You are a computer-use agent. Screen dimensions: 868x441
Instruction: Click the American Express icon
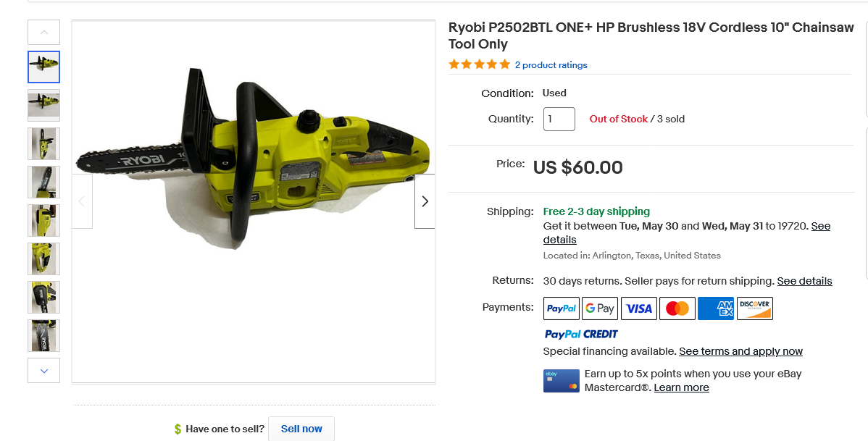coord(716,308)
